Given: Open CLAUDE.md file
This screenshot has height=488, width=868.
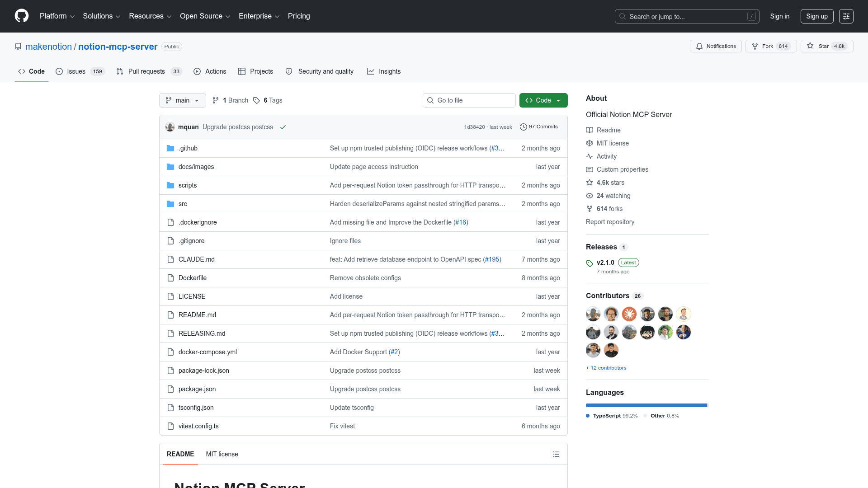Looking at the screenshot, I should tap(196, 259).
